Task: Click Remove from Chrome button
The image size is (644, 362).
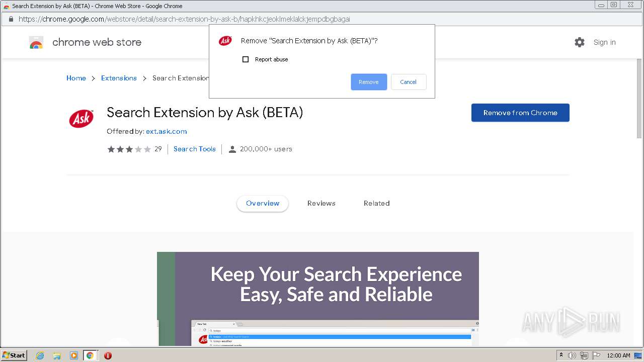Action: pos(520,113)
